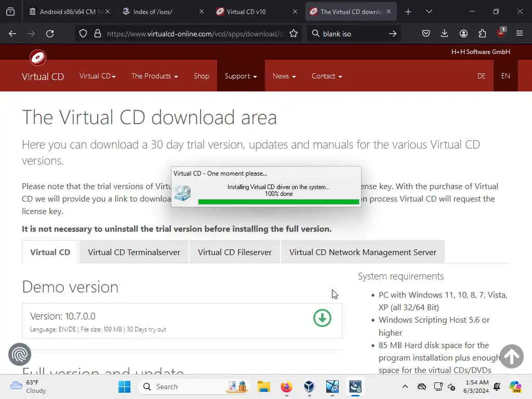Image resolution: width=532 pixels, height=399 pixels.
Task: List all tabs with the dropdown chevron
Action: (x=429, y=11)
